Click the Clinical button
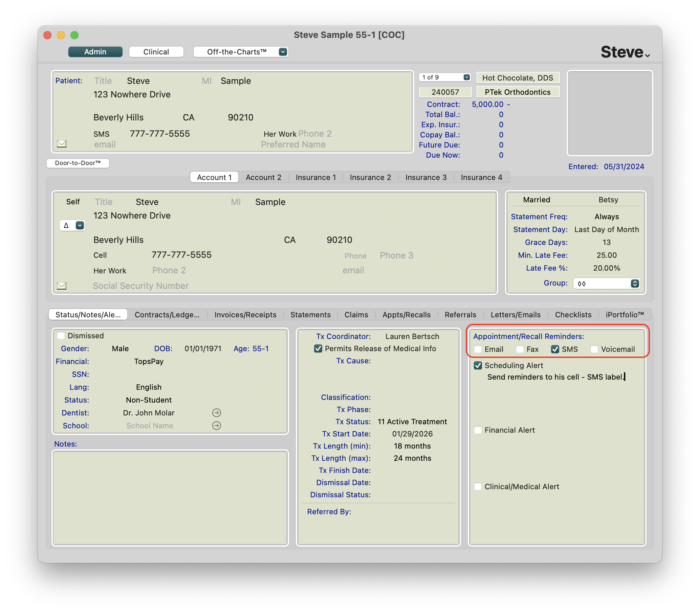This screenshot has height=613, width=700. pos(156,52)
